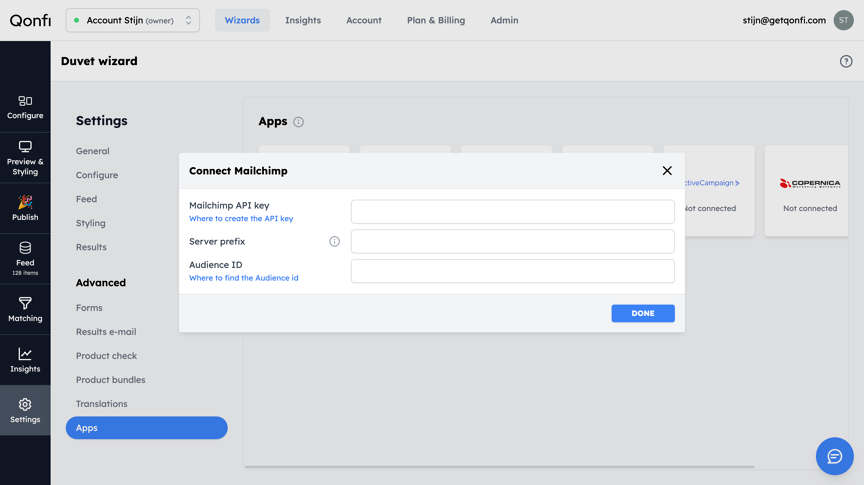Open the Account top tab
This screenshot has width=864, height=485.
tap(364, 20)
